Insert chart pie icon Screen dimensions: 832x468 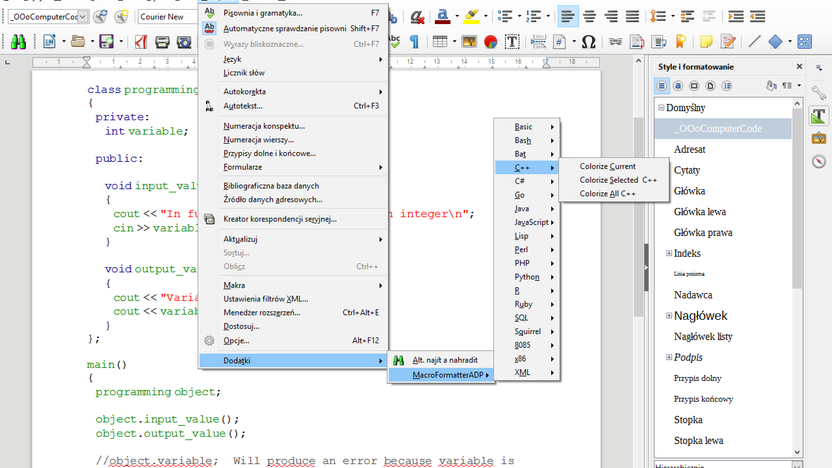point(490,41)
